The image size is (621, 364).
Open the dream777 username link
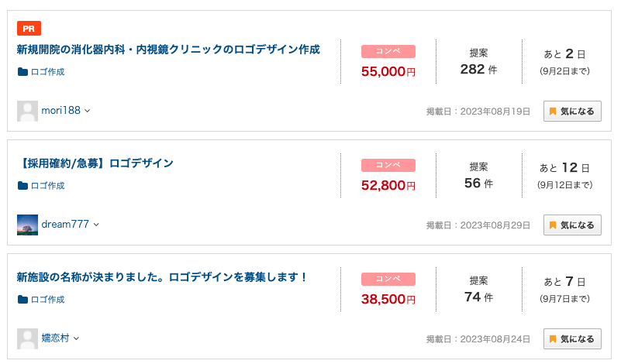tap(65, 225)
